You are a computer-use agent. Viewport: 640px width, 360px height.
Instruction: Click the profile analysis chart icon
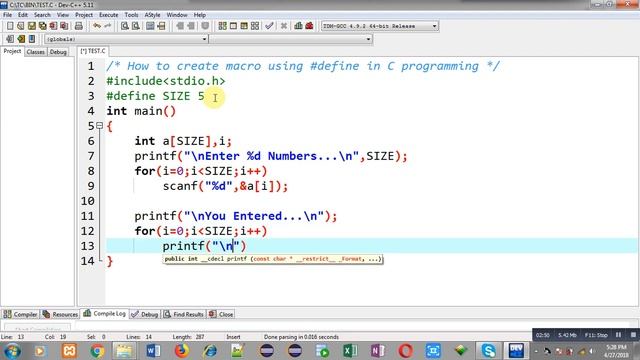298,26
